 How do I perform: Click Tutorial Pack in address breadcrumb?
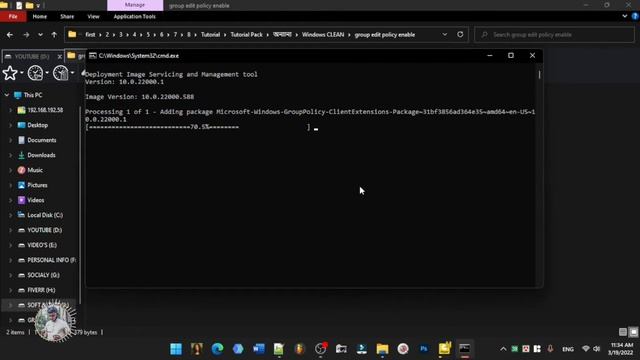[247, 35]
